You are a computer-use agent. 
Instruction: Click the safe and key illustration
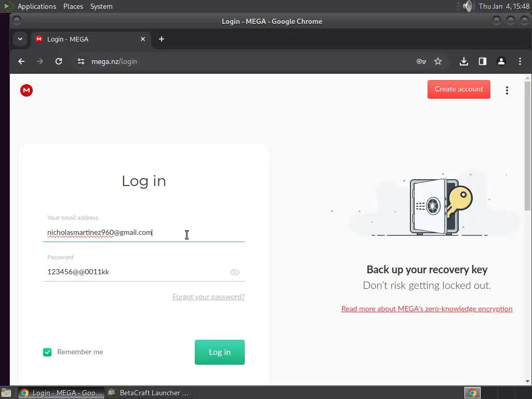(441, 207)
